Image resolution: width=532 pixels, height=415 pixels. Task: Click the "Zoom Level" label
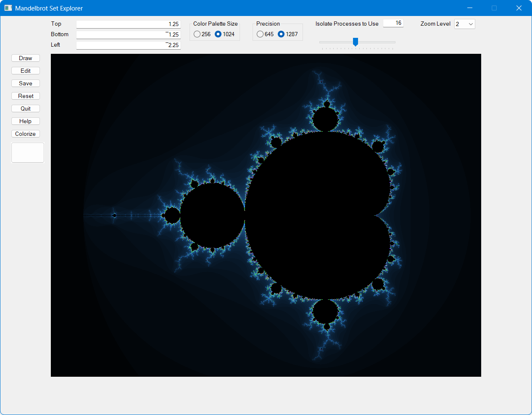click(435, 24)
